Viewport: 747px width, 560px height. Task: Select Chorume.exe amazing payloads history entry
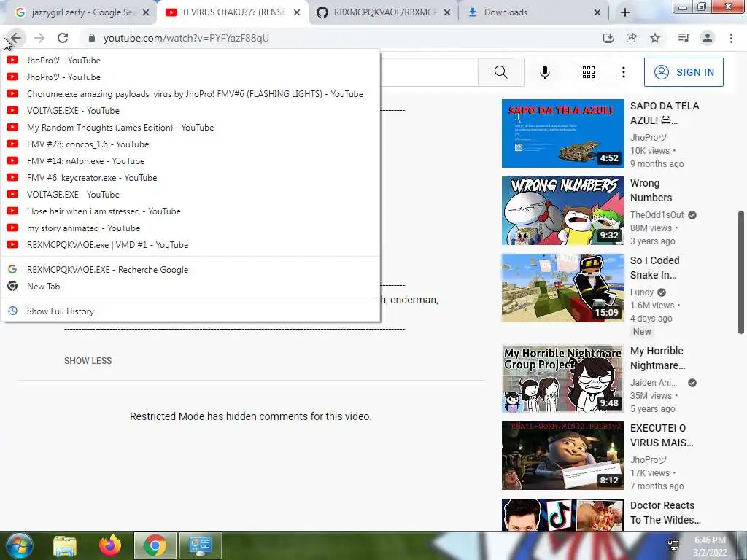click(x=190, y=94)
